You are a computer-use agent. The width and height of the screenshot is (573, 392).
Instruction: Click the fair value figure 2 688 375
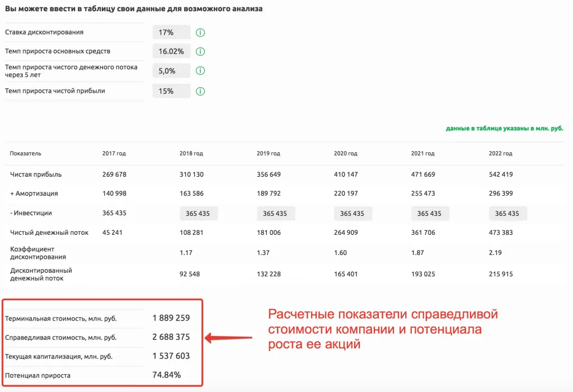pyautogui.click(x=171, y=337)
